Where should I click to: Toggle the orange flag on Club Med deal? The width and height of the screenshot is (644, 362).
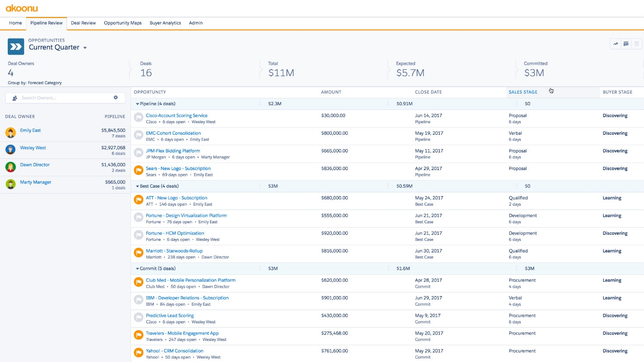[138, 282]
